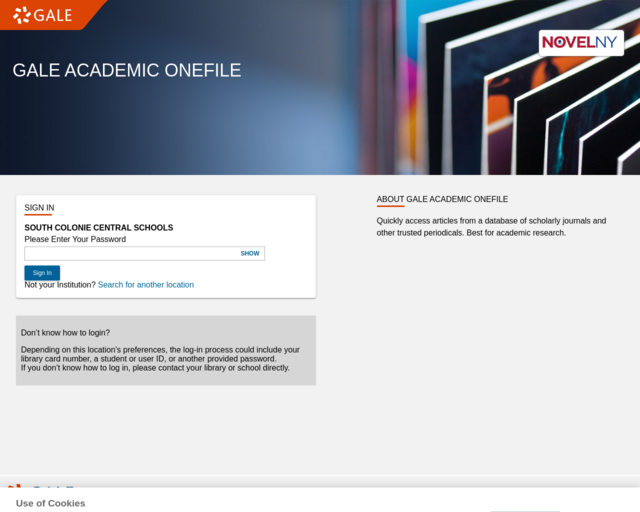Click the 'Don't know how to login?' text
Image resolution: width=640 pixels, height=512 pixels.
[x=65, y=333]
